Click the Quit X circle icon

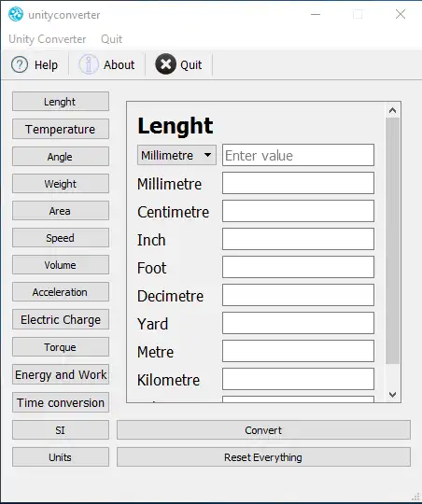coord(165,64)
